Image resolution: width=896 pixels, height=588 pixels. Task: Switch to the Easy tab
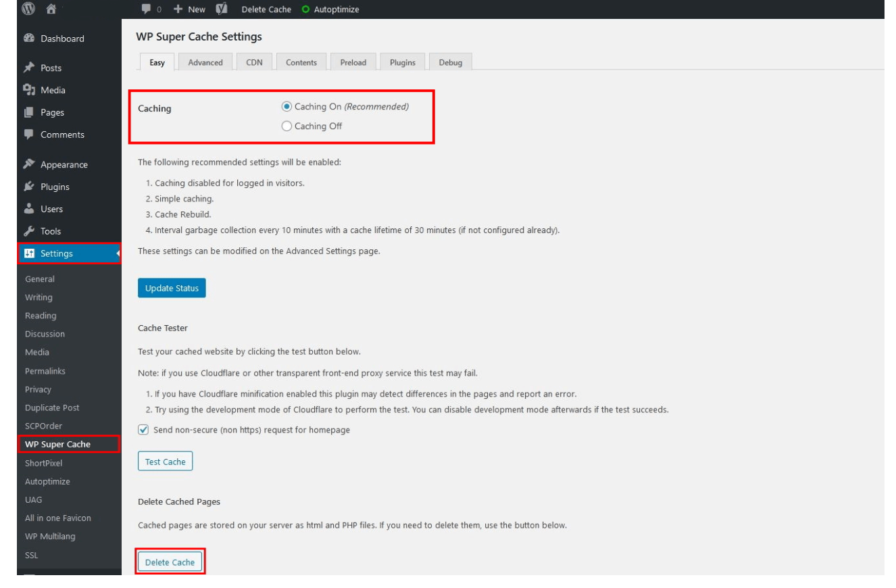click(x=157, y=62)
